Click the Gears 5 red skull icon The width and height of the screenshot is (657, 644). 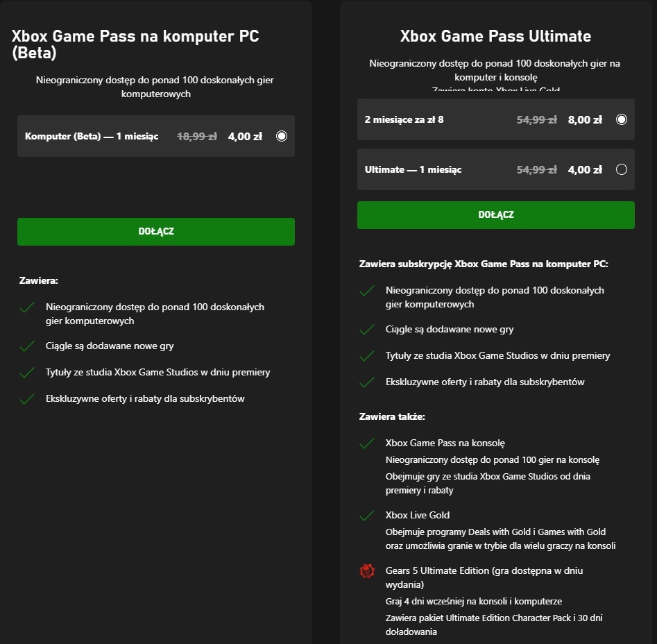pyautogui.click(x=367, y=570)
